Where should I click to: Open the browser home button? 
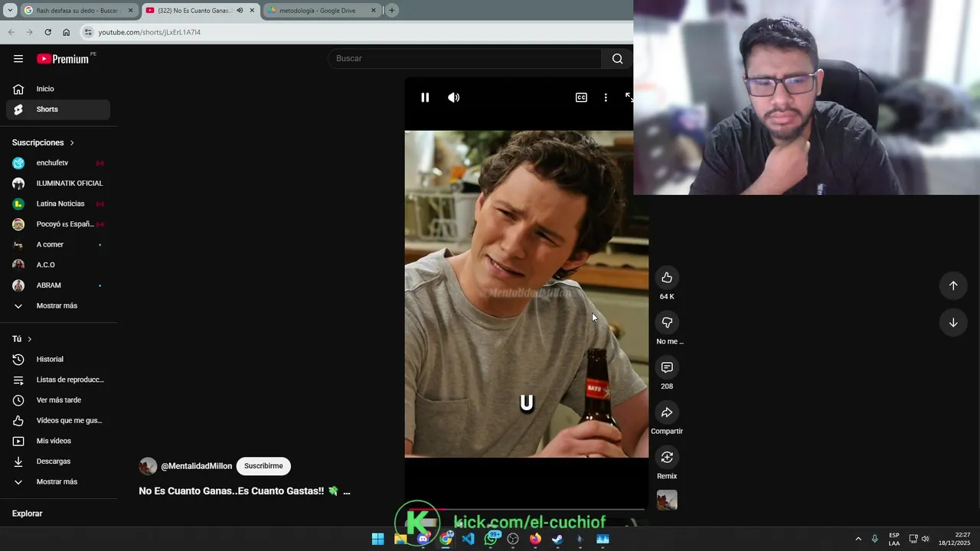point(66,32)
